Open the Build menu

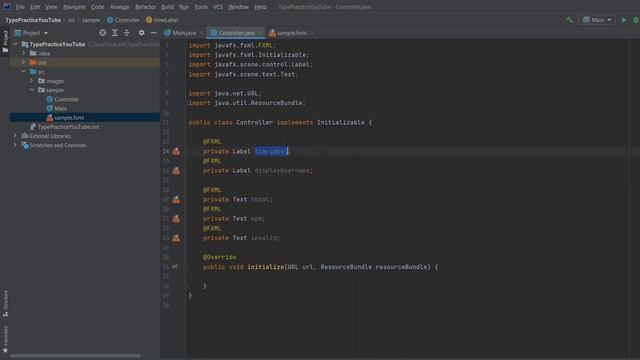tap(167, 7)
